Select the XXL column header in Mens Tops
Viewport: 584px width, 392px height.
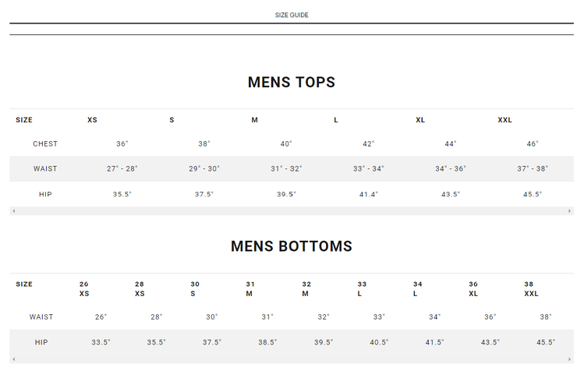pos(505,120)
